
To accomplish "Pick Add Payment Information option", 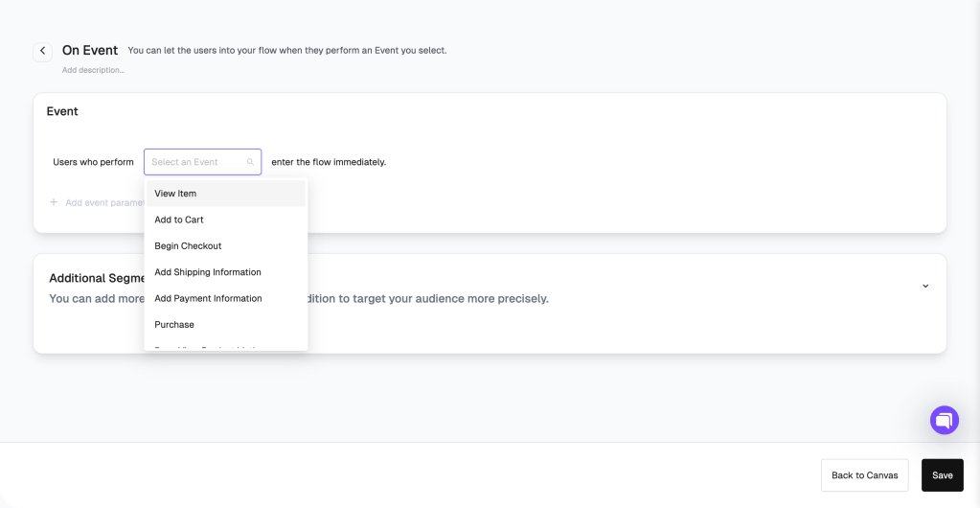I will [226, 298].
